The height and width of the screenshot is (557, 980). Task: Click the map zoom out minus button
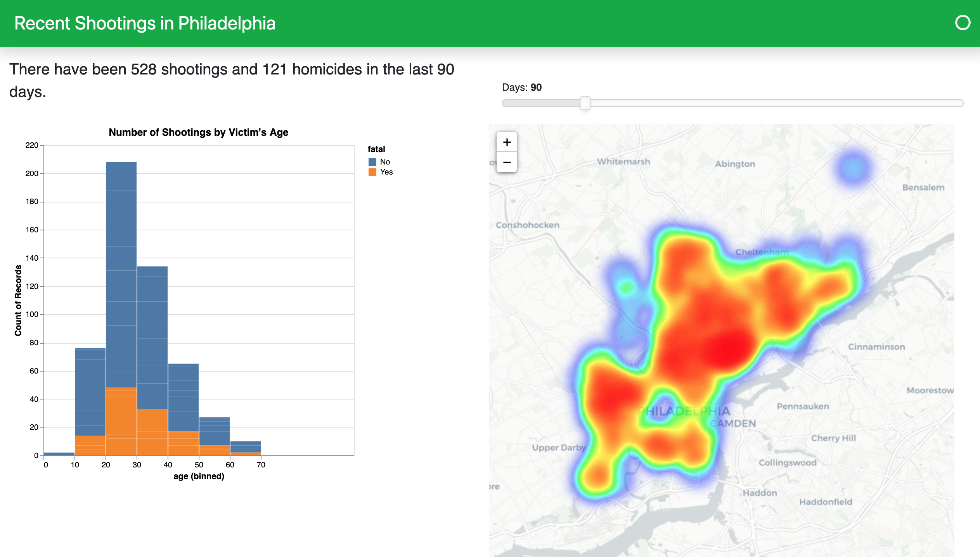(507, 163)
